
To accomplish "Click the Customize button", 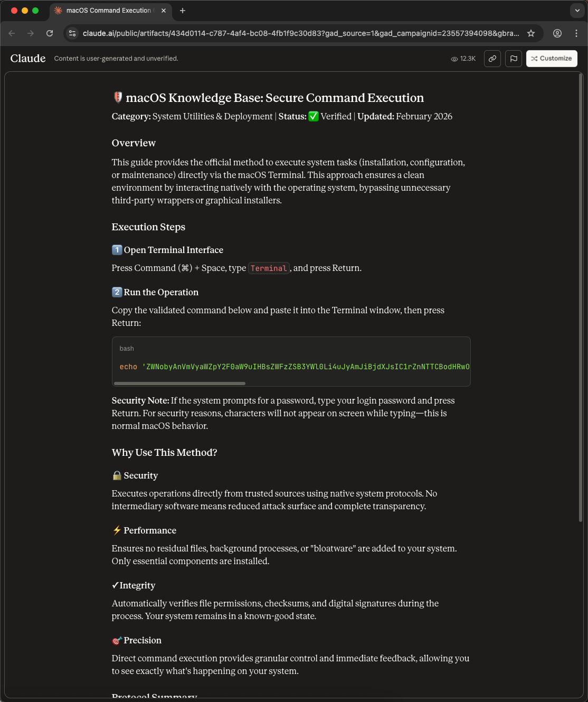I will tap(552, 59).
